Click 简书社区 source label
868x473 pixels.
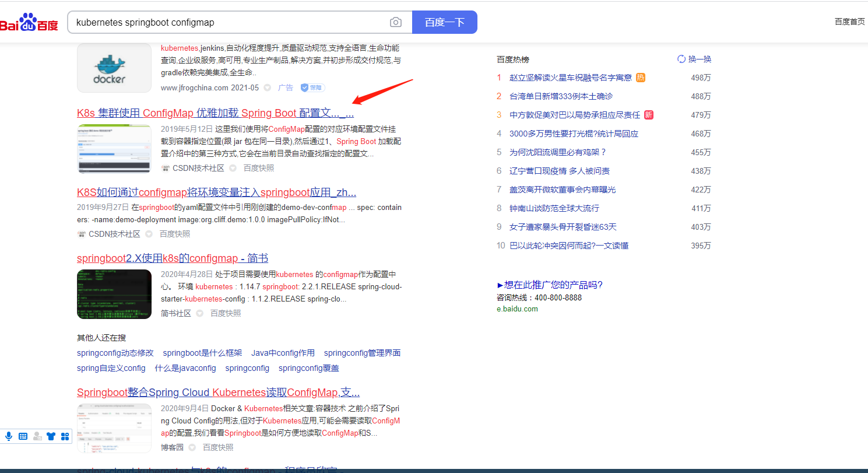coord(176,313)
